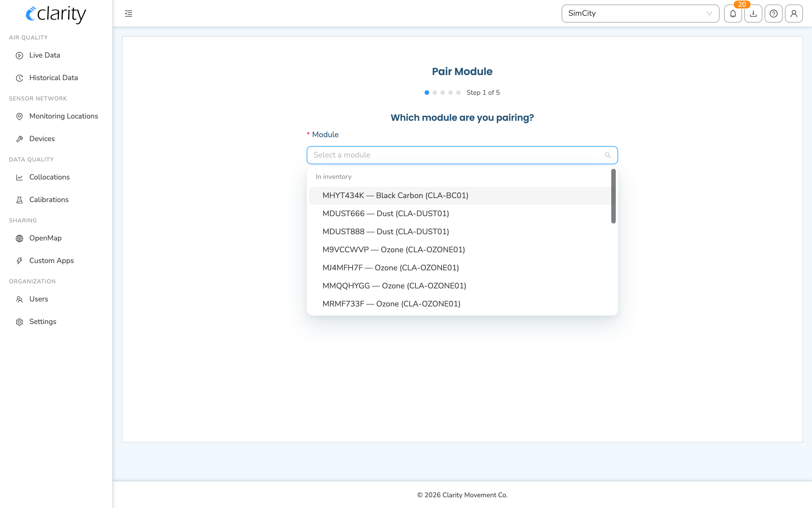Open the downloads icon
The width and height of the screenshot is (812, 508).
coord(753,14)
